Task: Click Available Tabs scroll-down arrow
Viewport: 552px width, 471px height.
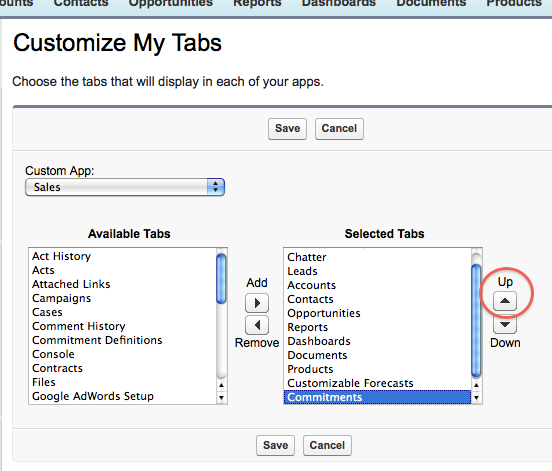Action: pos(221,398)
